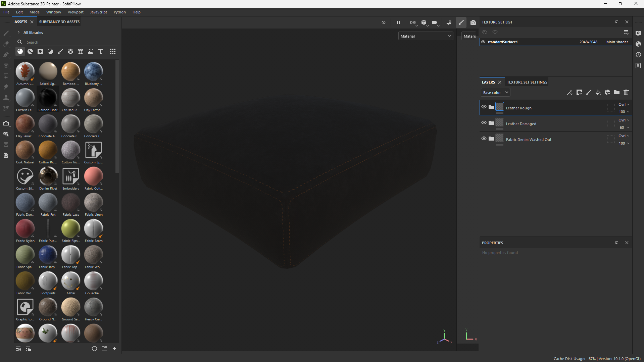Pause the viewport rendering engine
This screenshot has height=362, width=644.
point(398,22)
